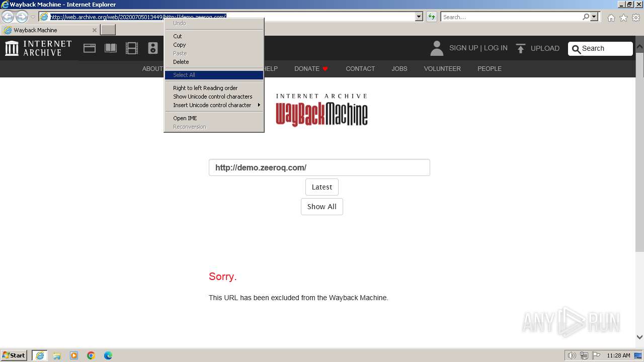Choose Cut from the context menu
This screenshot has height=362, width=644.
[x=214, y=36]
